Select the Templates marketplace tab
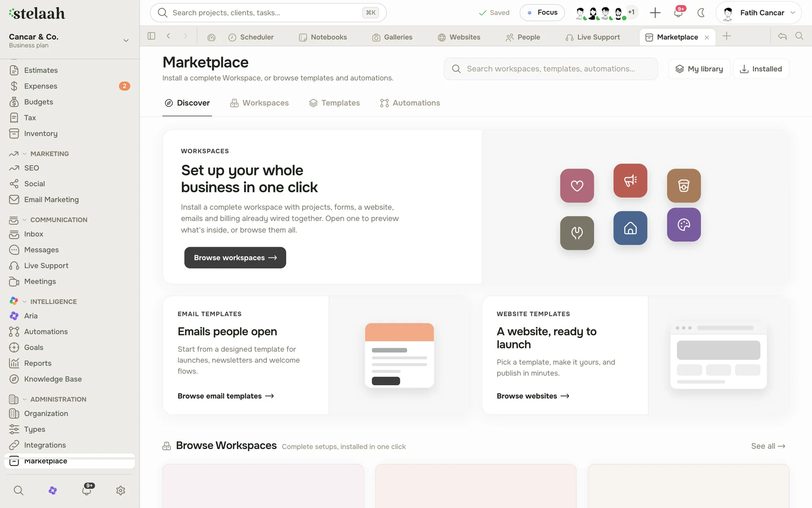The image size is (812, 508). [x=334, y=103]
